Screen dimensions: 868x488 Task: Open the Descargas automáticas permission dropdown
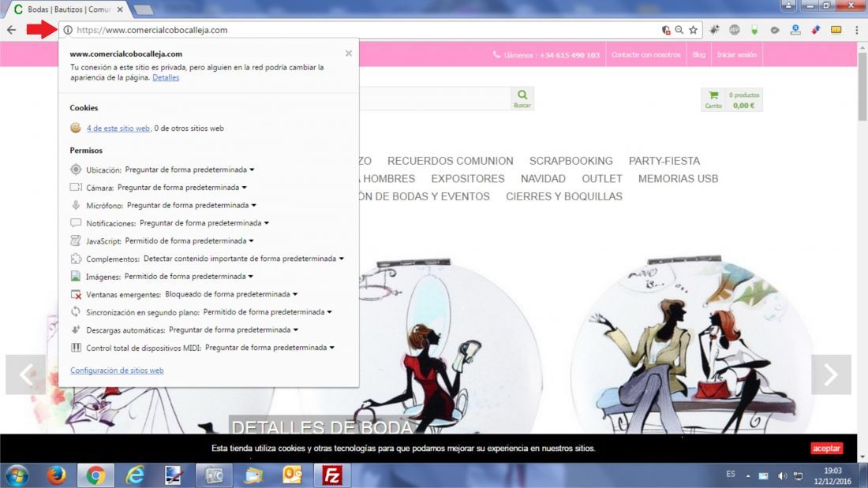click(234, 330)
